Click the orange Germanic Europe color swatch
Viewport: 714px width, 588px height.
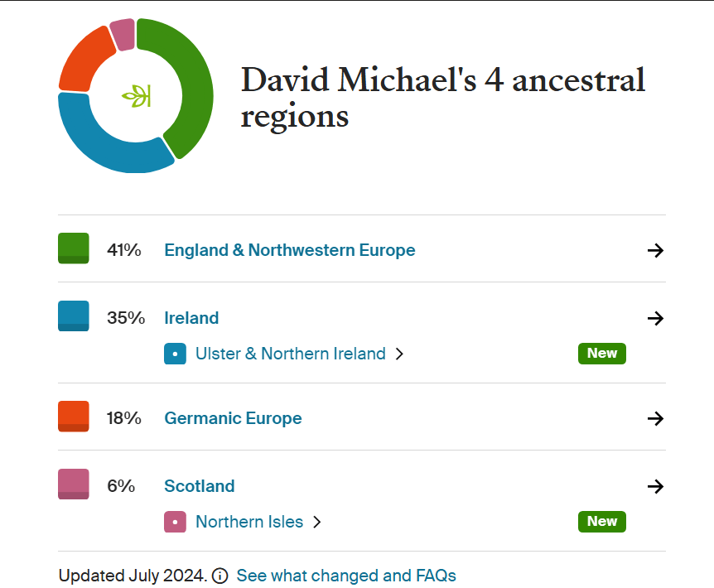73,417
